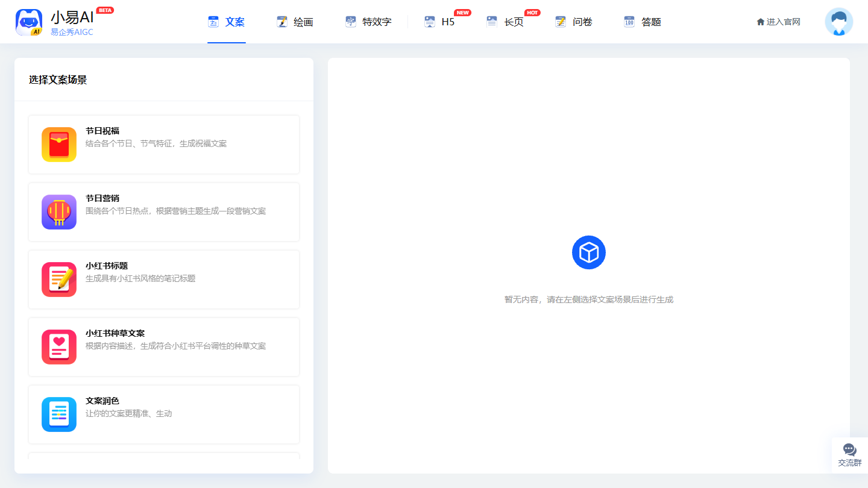This screenshot has height=488, width=868.
Task: Click the 暂无内容 empty-state message
Action: [589, 299]
